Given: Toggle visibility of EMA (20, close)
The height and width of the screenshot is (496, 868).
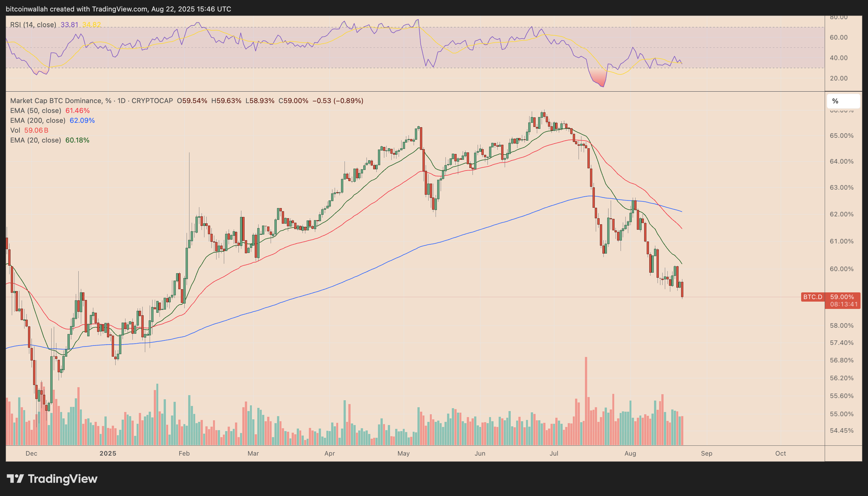Looking at the screenshot, I should [x=36, y=140].
